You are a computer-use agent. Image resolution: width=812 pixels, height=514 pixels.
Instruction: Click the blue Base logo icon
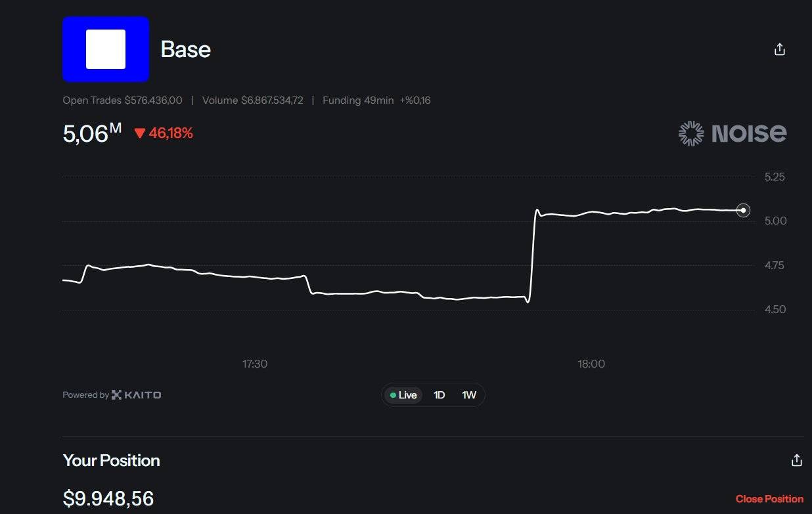(x=106, y=49)
